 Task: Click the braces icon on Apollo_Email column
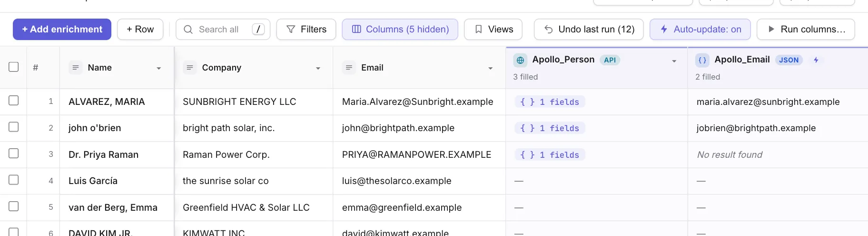pos(702,60)
